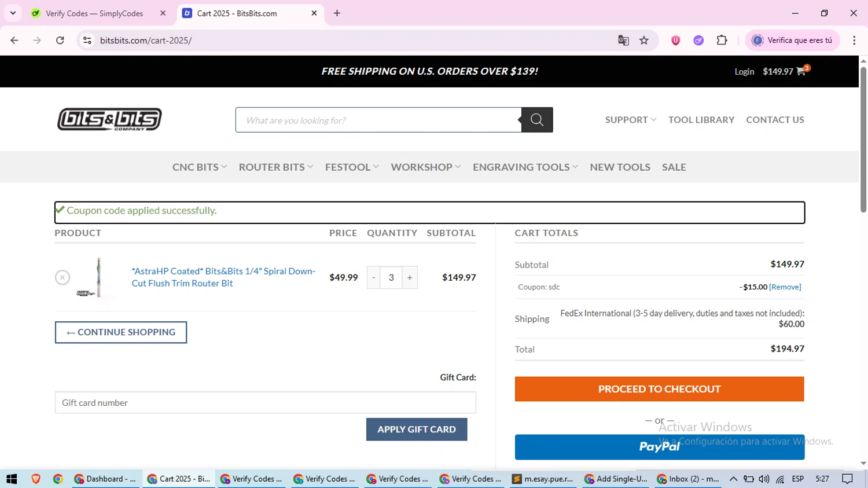Image resolution: width=868 pixels, height=488 pixels.
Task: Expand the SUPPORT dropdown
Action: 631,120
